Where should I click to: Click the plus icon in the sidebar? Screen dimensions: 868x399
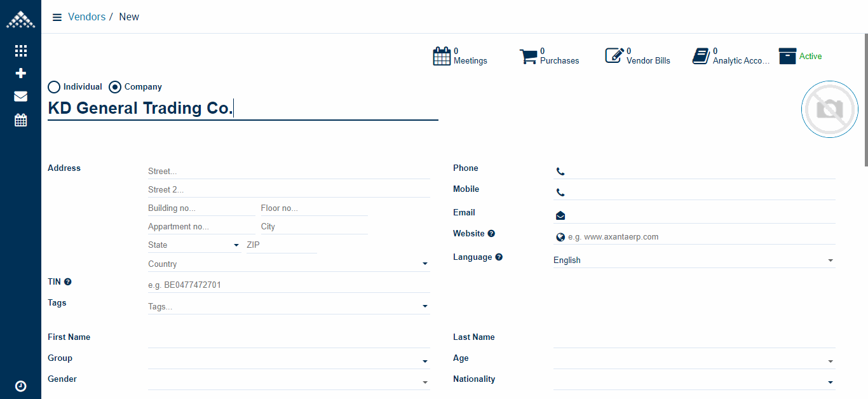21,74
